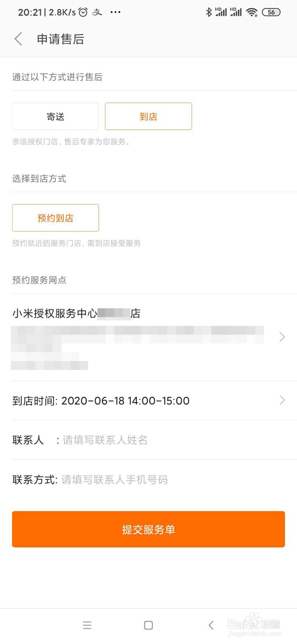The height and width of the screenshot is (644, 297).
Task: Choose the 预约到店 visit method
Action: [56, 218]
